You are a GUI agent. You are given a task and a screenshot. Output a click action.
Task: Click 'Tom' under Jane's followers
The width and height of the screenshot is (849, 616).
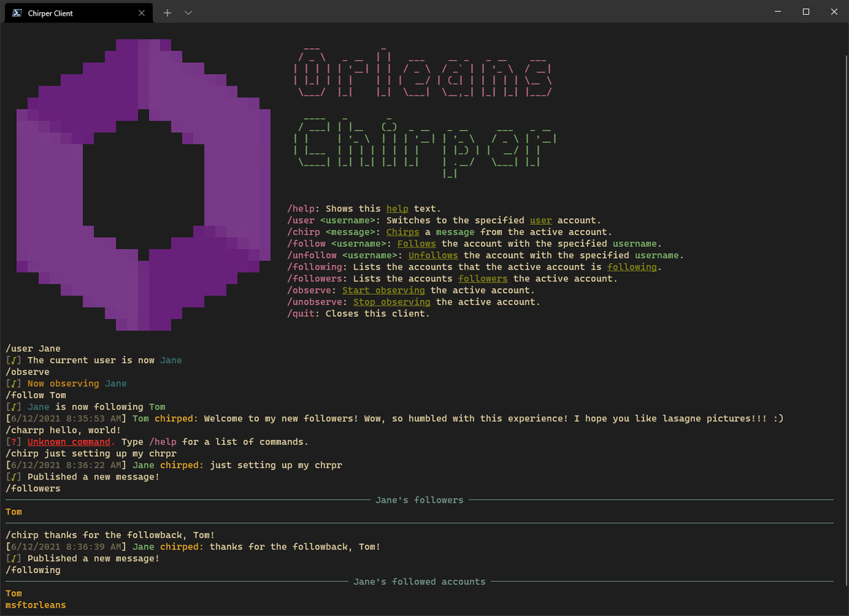click(13, 511)
